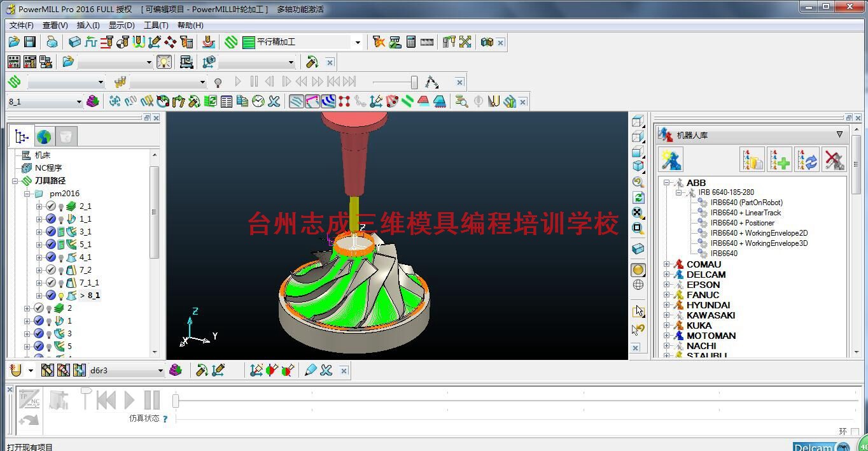Open toolpath strategies with the green spiral icon
Viewport: 868px width, 451px height.
231,42
